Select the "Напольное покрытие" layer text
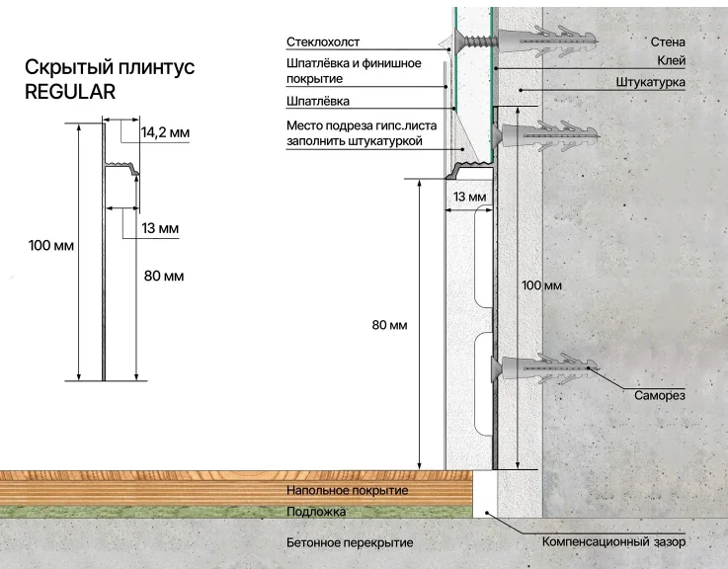Viewport: 728px width, 569px height. pyautogui.click(x=347, y=491)
